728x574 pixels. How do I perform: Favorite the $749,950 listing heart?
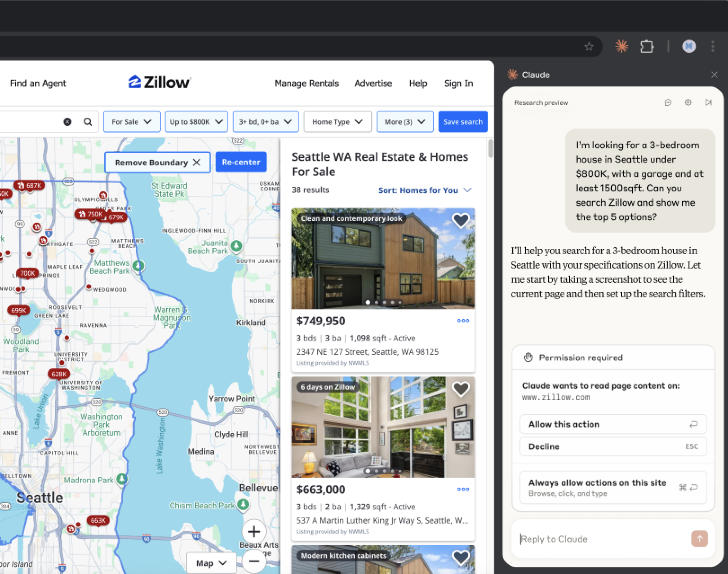(461, 220)
